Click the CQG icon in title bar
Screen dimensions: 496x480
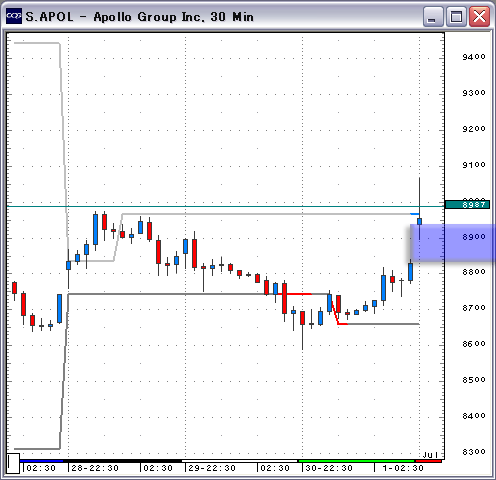[x=14, y=16]
